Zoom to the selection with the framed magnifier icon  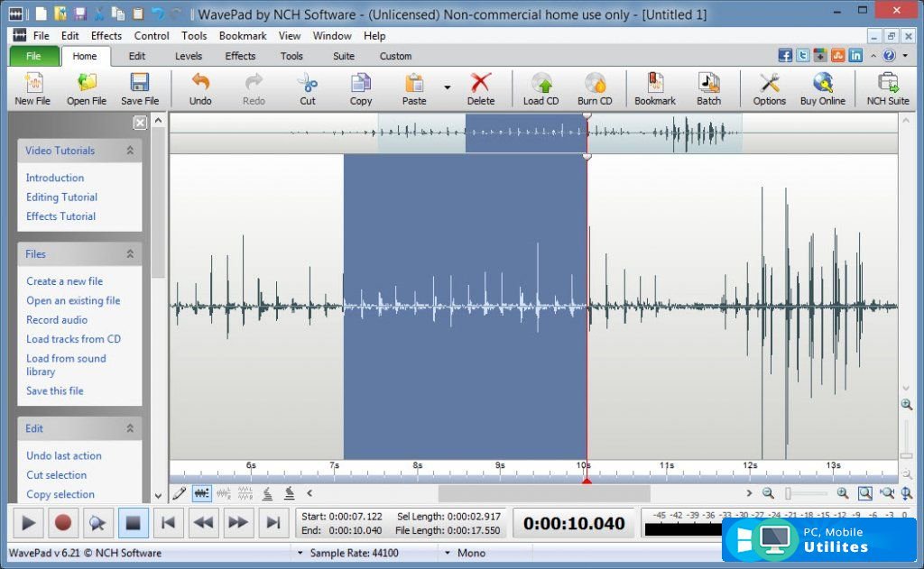865,493
